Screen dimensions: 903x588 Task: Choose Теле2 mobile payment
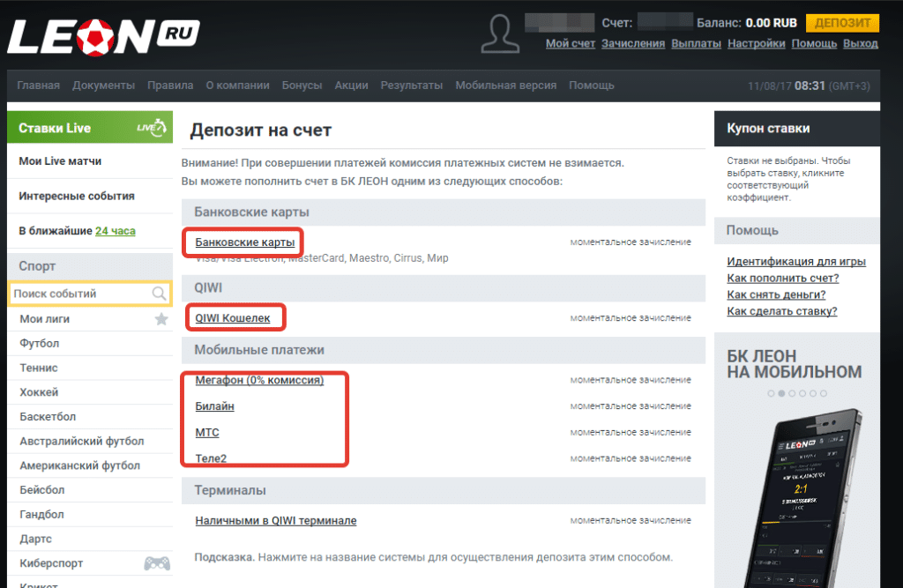coord(211,458)
